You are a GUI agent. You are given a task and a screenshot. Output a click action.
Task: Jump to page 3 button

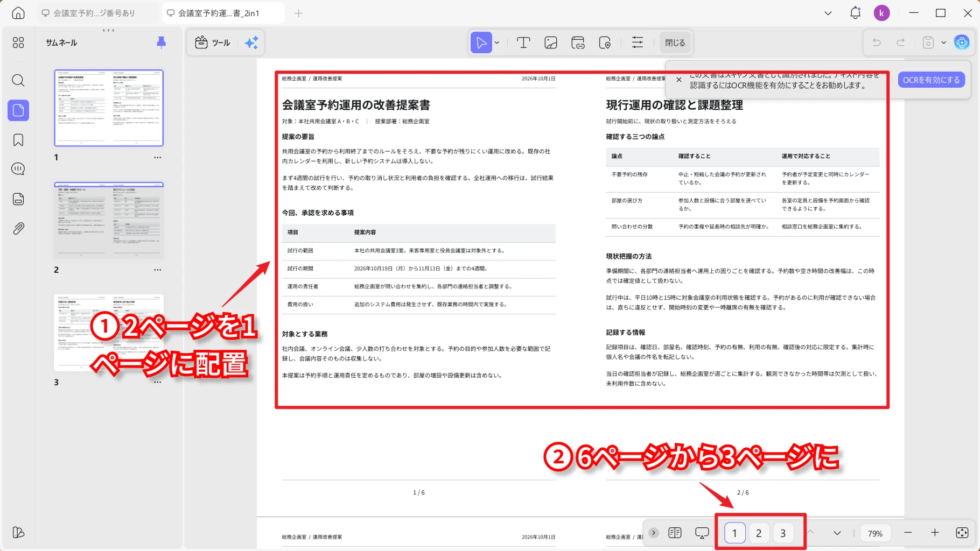[783, 533]
